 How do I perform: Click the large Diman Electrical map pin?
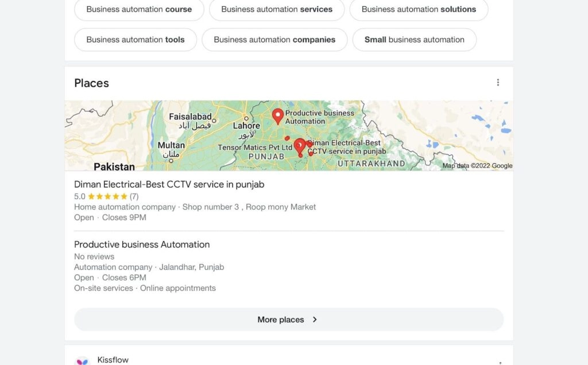click(299, 146)
